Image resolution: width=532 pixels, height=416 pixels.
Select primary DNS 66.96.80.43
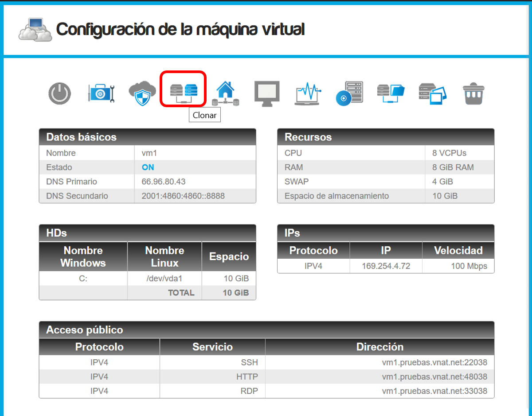pyautogui.click(x=164, y=182)
